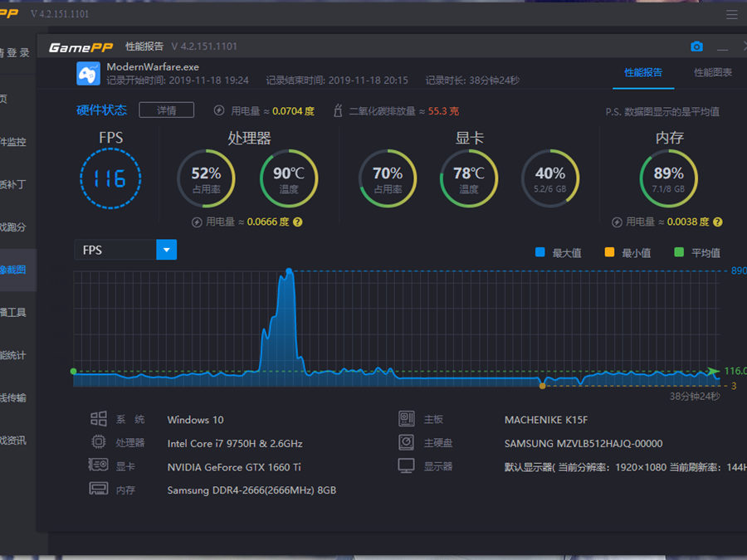
Task: Click the 主板 motherboard icon
Action: coord(407,419)
